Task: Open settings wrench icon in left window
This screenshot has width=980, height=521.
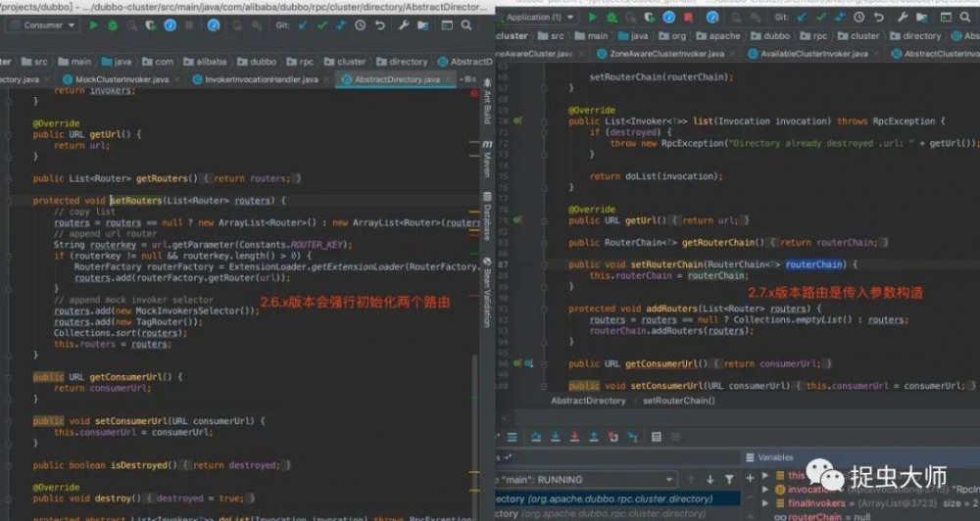Action: pos(404,25)
